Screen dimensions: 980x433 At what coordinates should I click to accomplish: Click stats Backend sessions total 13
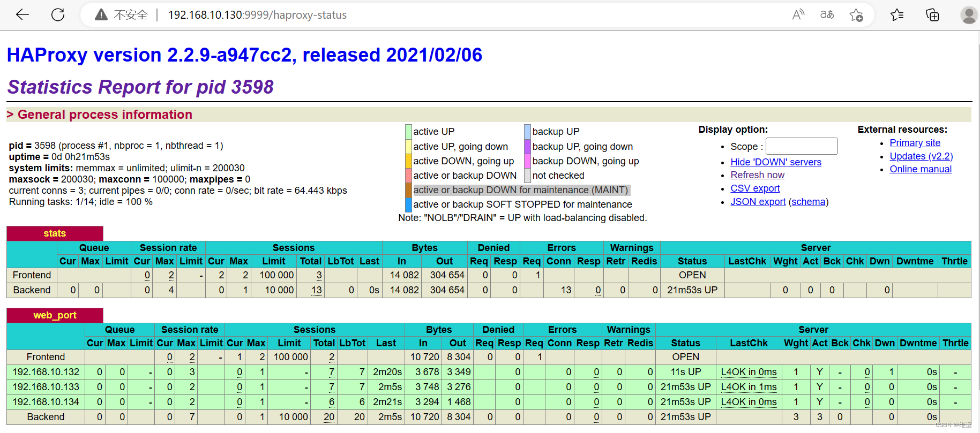pyautogui.click(x=317, y=290)
